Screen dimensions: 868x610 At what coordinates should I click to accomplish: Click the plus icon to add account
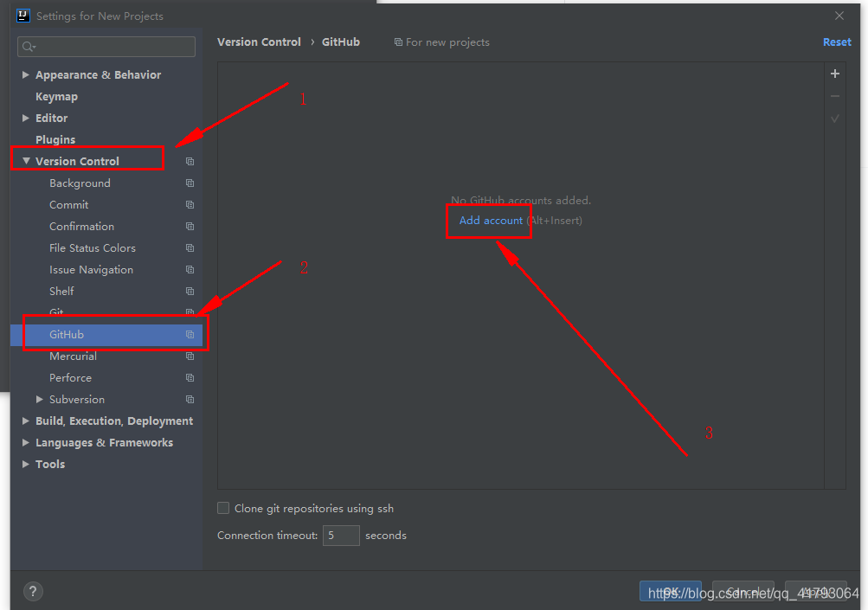click(x=835, y=74)
